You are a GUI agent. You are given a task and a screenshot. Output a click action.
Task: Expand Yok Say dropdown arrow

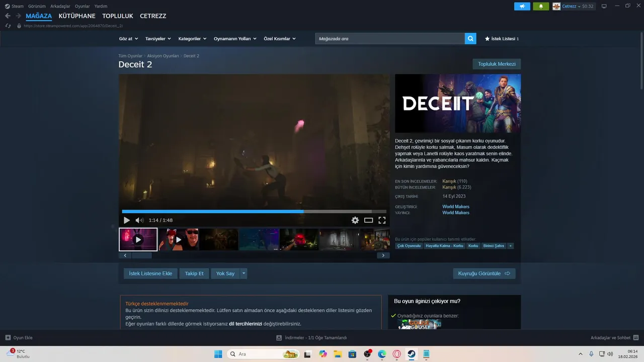[x=244, y=274]
